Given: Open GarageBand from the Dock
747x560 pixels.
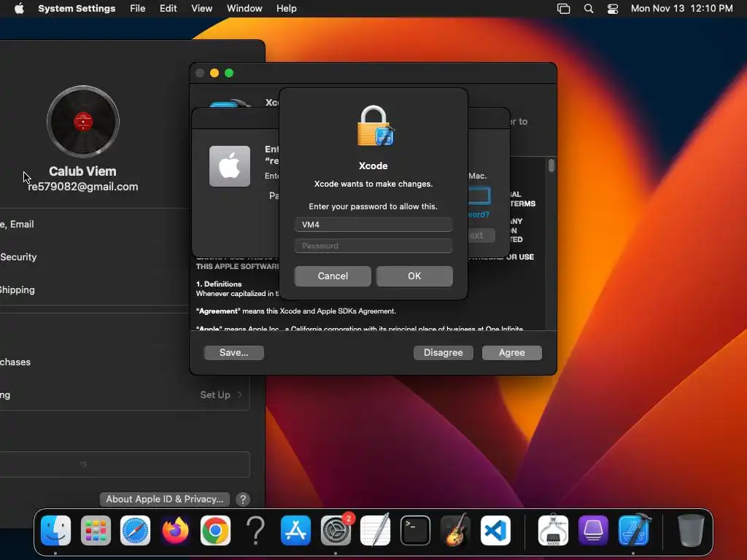Looking at the screenshot, I should [x=455, y=530].
